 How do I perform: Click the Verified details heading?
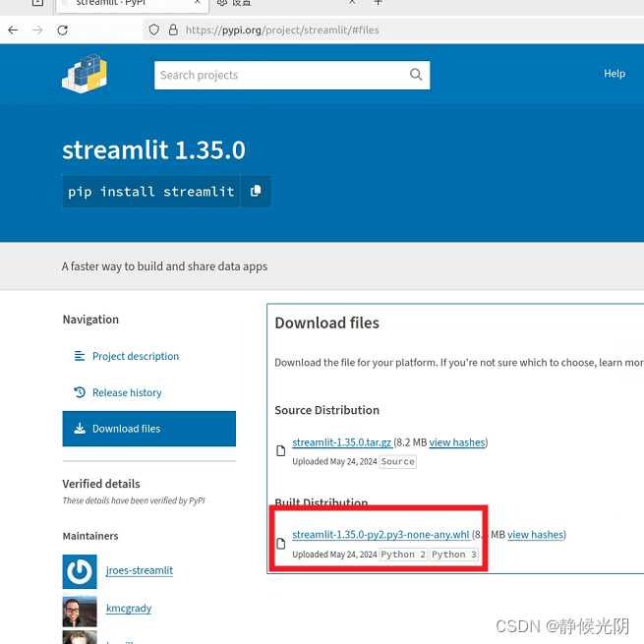pyautogui.click(x=101, y=484)
